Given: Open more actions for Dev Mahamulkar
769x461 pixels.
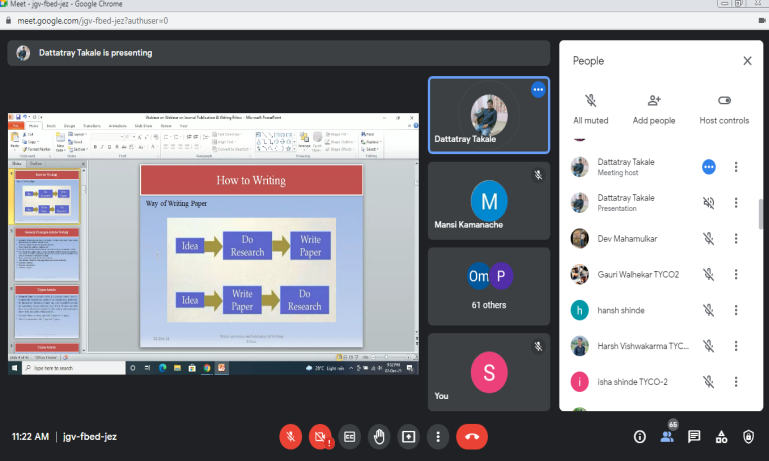Looking at the screenshot, I should point(736,239).
